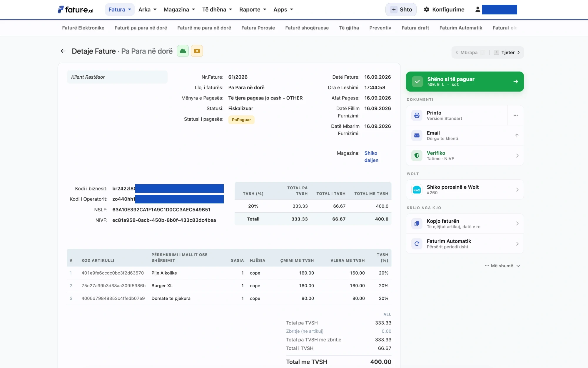Expand the Fatura dropdown menu

120,9
